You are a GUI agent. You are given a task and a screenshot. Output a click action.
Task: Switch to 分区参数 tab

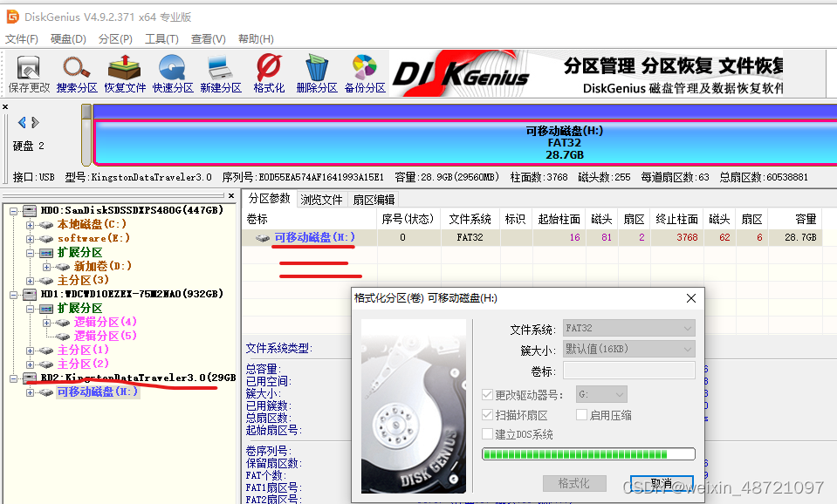pos(269,199)
